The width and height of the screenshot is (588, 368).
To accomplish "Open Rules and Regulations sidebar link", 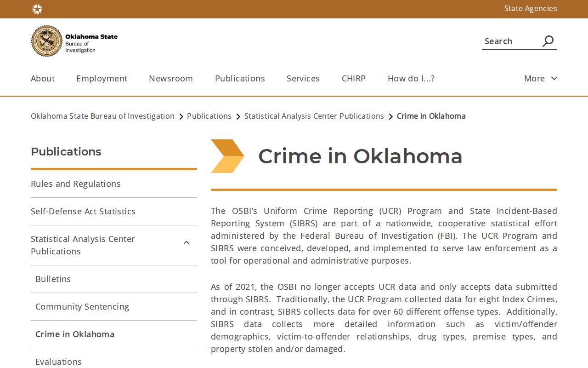I will tap(76, 184).
